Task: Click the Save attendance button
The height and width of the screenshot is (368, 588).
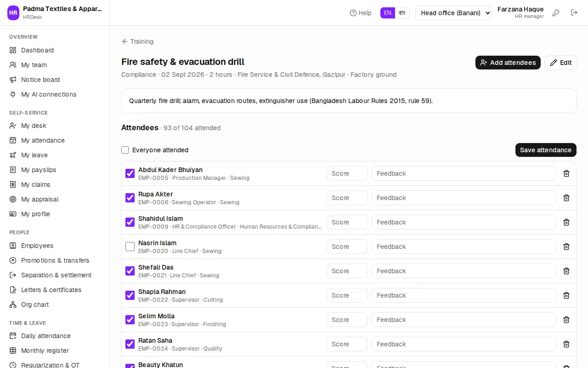Action: (x=546, y=150)
